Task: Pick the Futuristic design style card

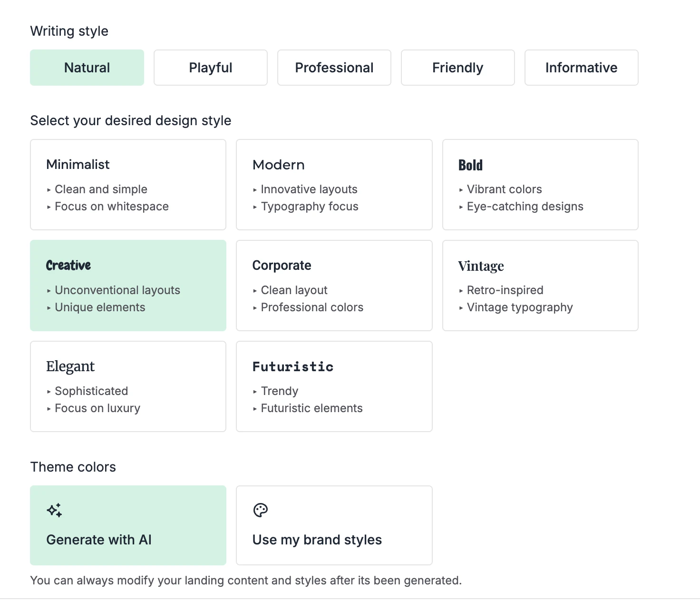Action: [x=334, y=386]
